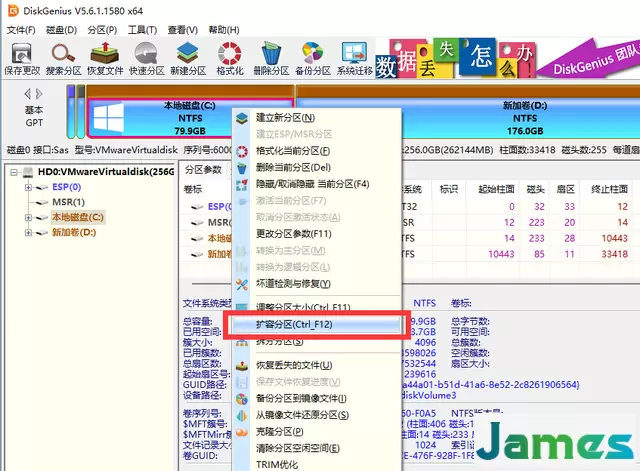Click the 新建分区 new partition icon
The image size is (640, 471).
click(188, 59)
